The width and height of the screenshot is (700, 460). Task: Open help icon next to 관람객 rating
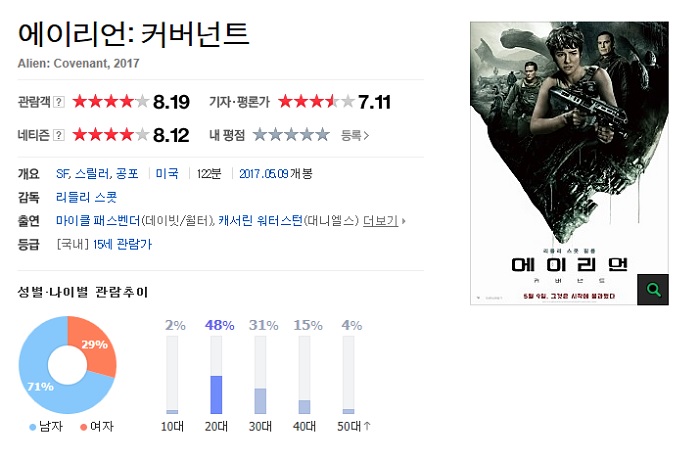click(58, 102)
